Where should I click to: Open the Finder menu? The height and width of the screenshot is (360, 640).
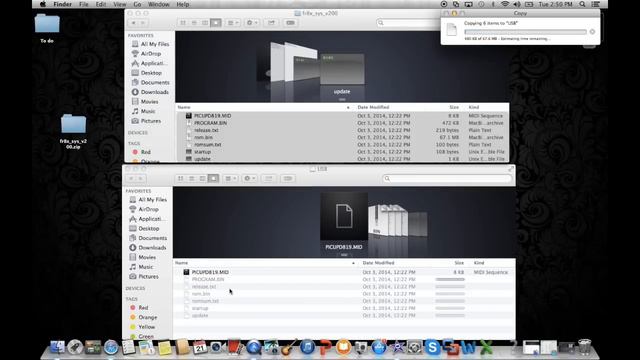(62, 4)
